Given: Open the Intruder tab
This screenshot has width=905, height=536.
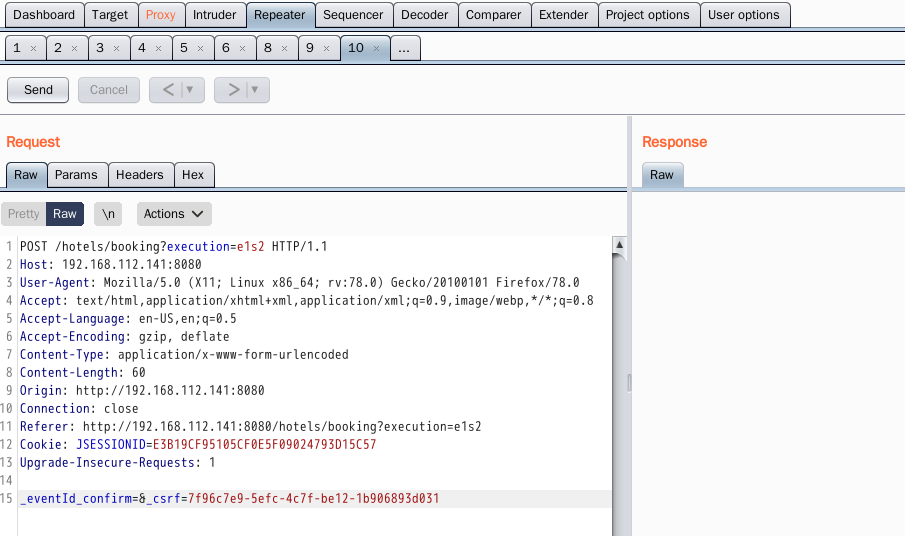Looking at the screenshot, I should coord(214,15).
